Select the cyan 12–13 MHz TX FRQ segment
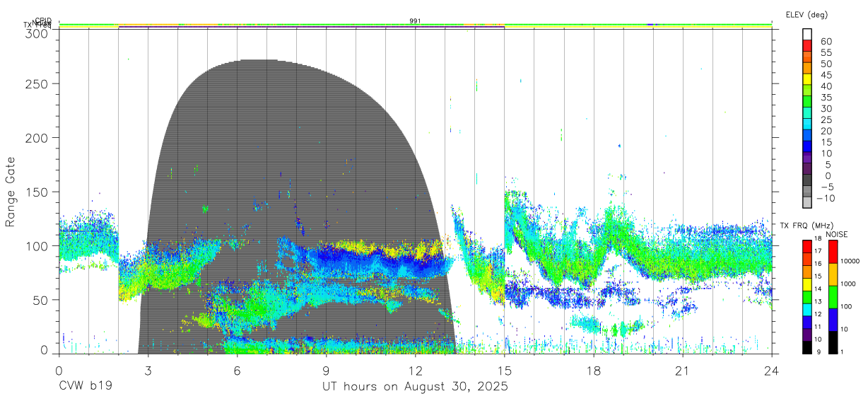 [807, 309]
